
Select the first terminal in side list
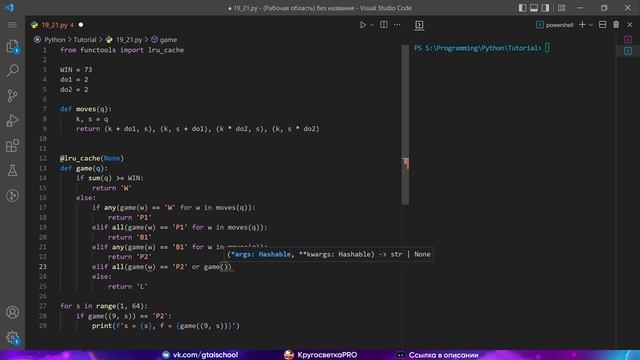[628, 40]
